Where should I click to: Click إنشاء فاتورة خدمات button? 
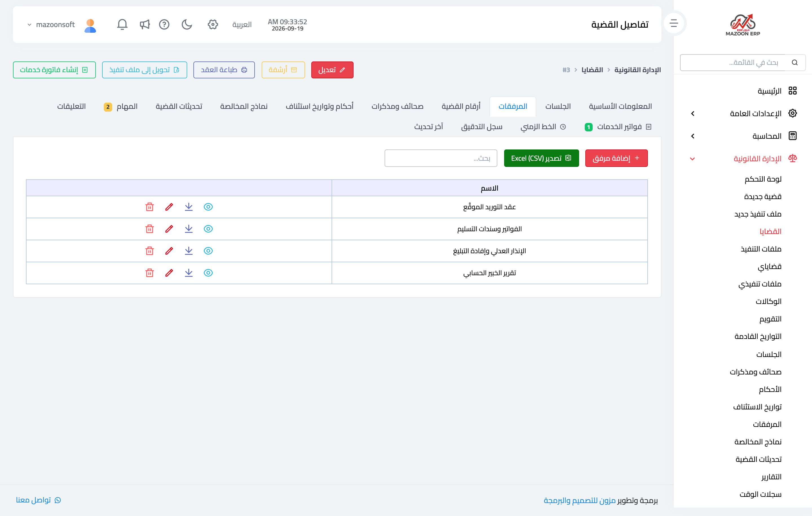[54, 70]
